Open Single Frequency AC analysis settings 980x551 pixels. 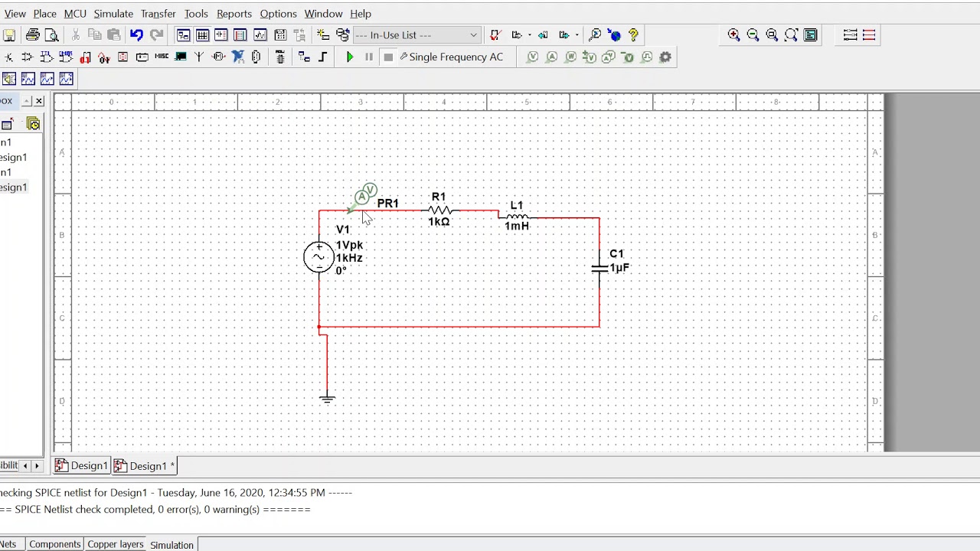point(452,57)
